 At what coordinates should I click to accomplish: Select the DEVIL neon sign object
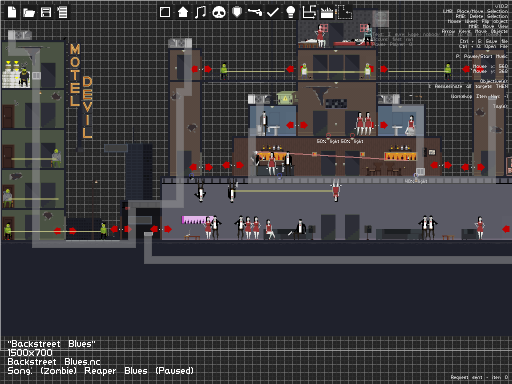pyautogui.click(x=87, y=107)
